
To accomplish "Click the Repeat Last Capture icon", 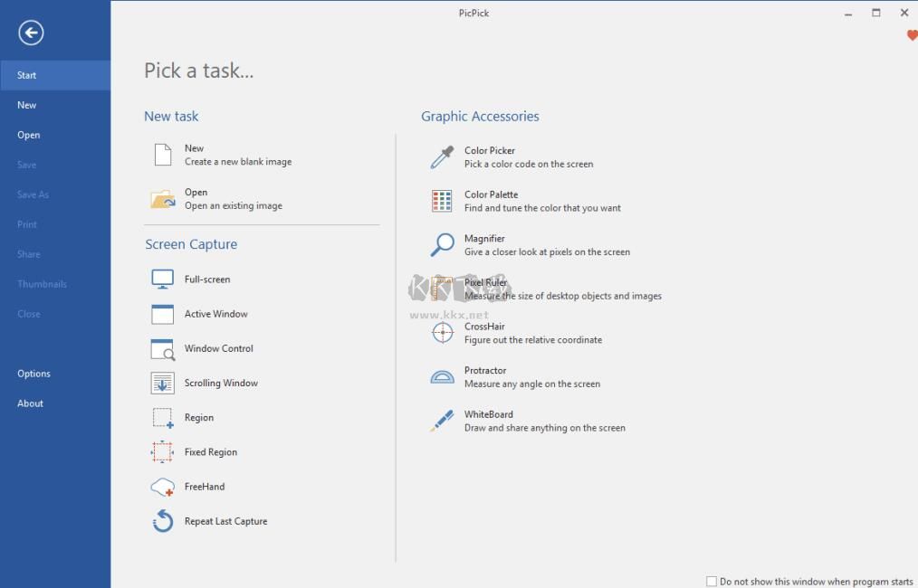I will point(163,521).
